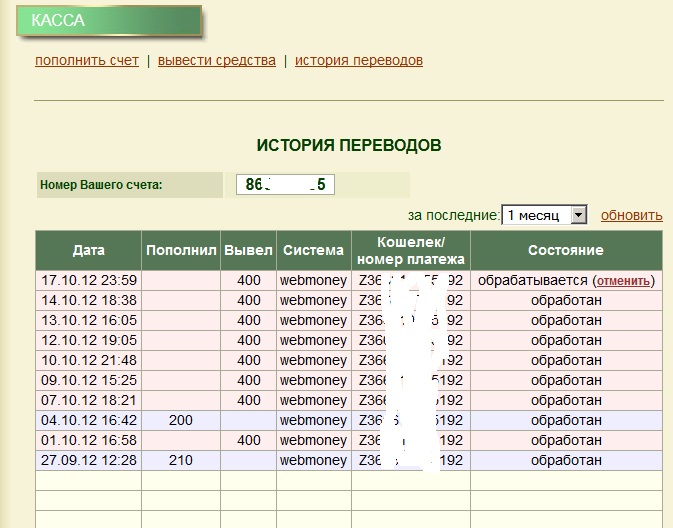Click the 210 deposit amount cell
The width and height of the screenshot is (673, 528).
tap(181, 460)
